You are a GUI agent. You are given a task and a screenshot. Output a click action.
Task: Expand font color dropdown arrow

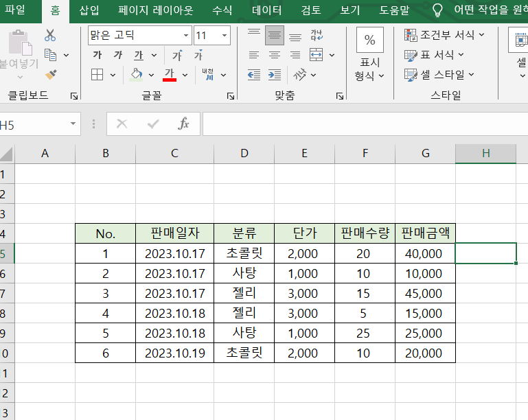tap(185, 75)
